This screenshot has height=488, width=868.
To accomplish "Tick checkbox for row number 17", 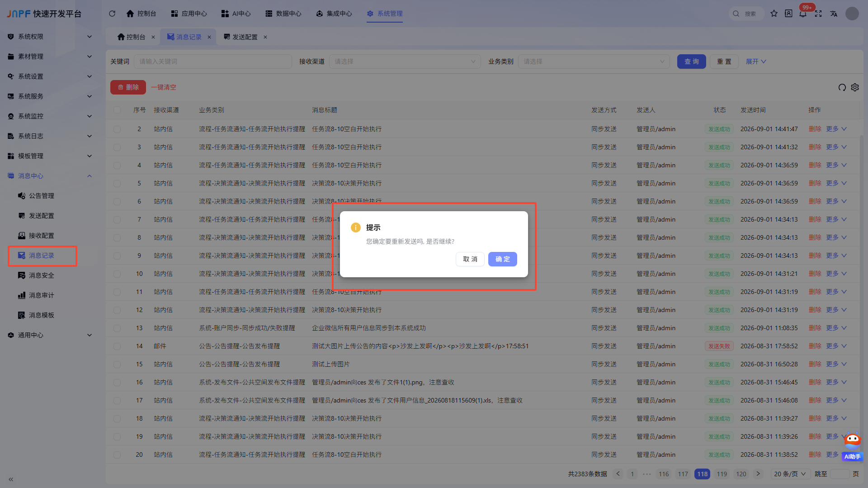I will point(117,400).
